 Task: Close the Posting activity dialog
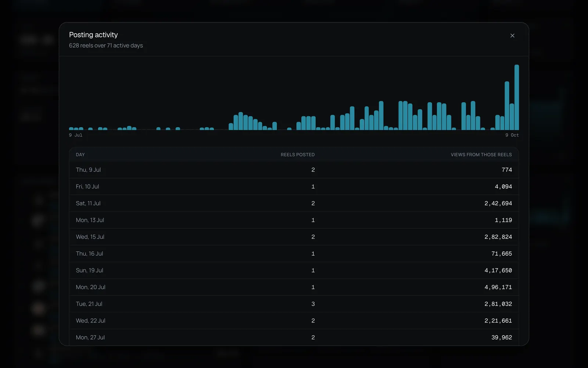pos(512,36)
